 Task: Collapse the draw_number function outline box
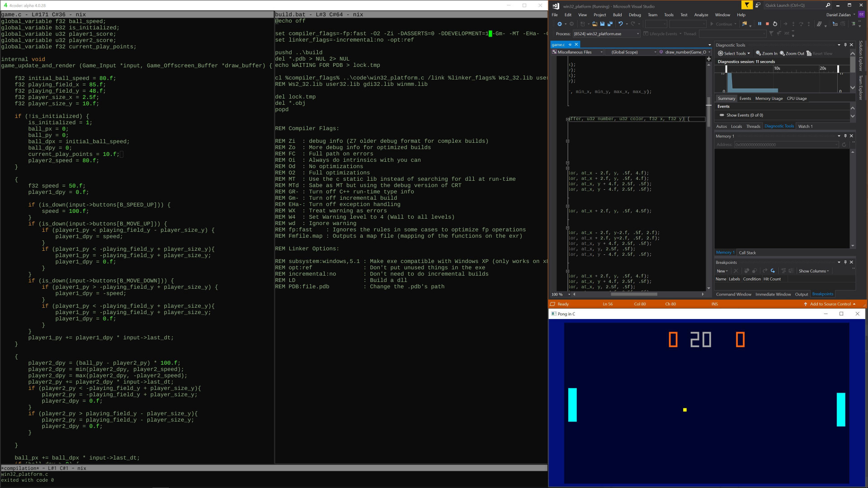[567, 119]
